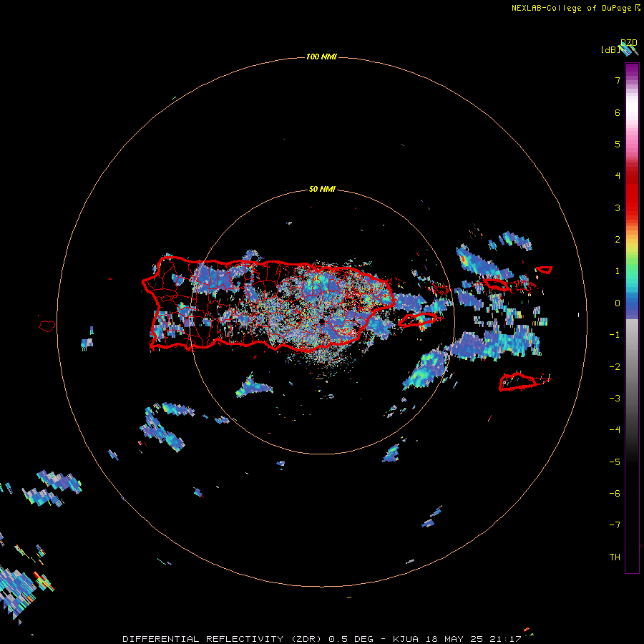The image size is (644, 644).
Task: Click the -6 value on the color scale
Action: [x=615, y=494]
